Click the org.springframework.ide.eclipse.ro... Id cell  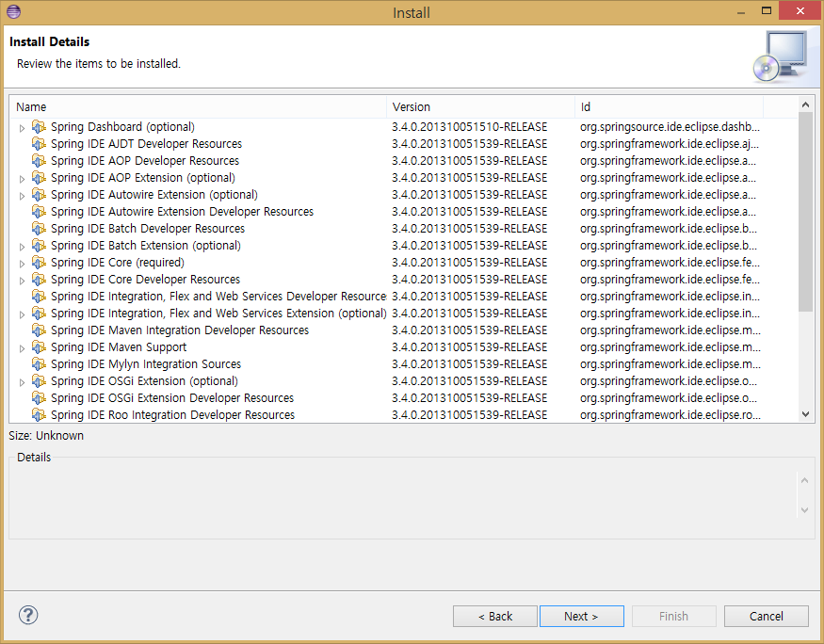670,414
